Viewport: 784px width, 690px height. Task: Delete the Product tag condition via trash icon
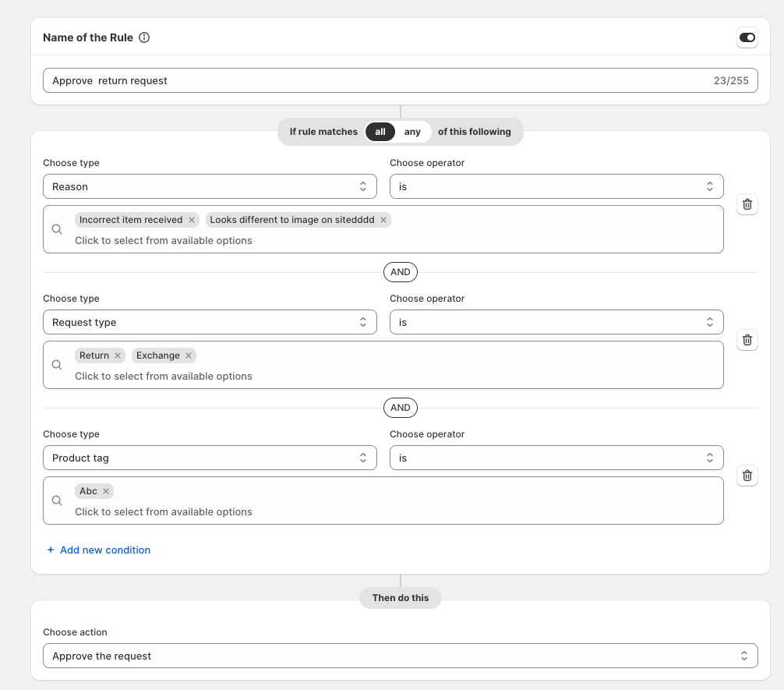coord(747,475)
